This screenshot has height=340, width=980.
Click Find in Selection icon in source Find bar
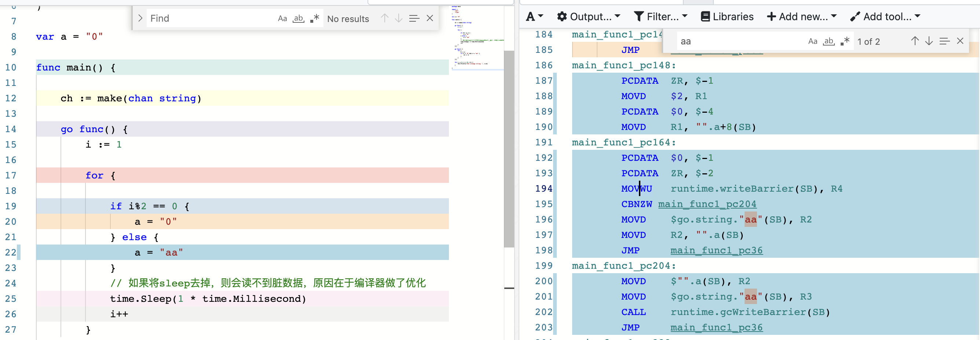click(x=414, y=18)
